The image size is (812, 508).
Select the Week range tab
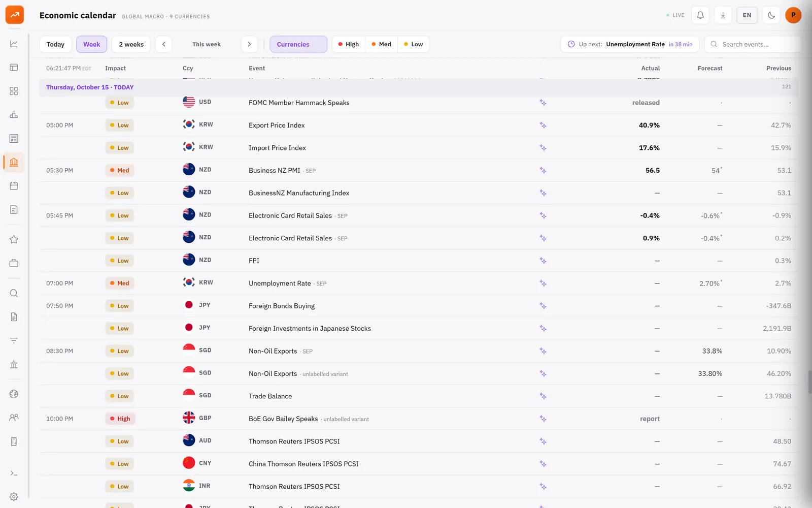(x=92, y=44)
